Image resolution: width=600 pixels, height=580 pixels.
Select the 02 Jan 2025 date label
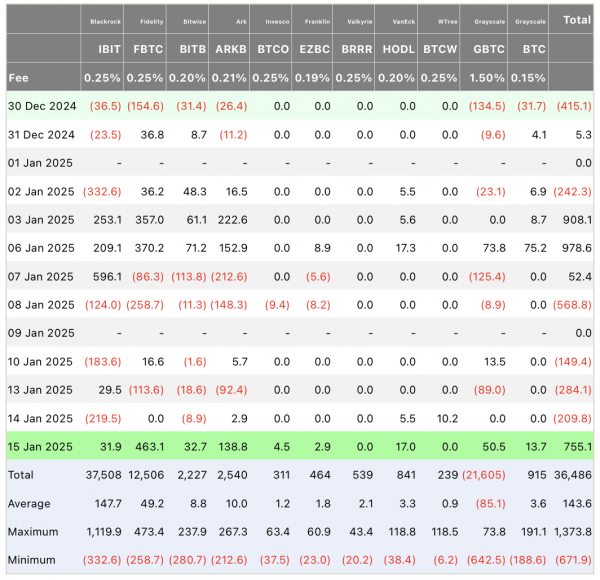point(41,191)
